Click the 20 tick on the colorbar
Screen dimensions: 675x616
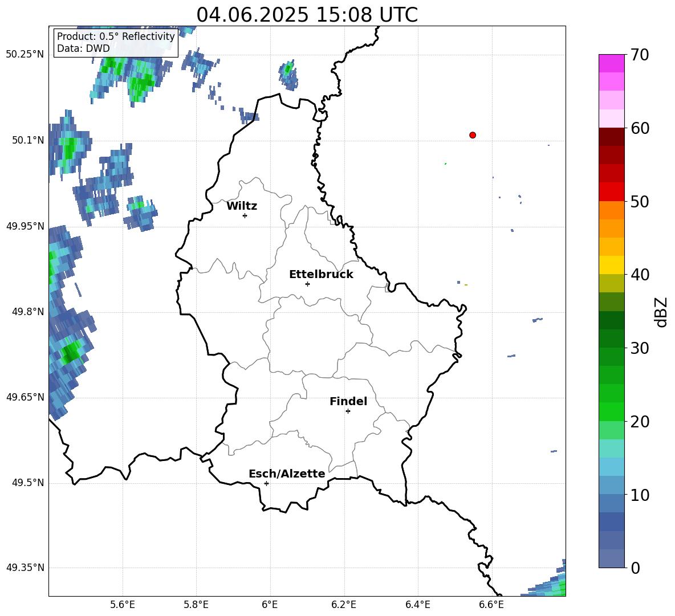point(639,422)
